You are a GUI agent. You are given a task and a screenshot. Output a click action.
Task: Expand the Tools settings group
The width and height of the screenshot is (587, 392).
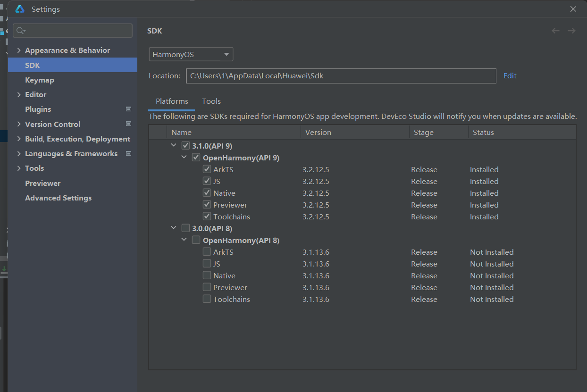(19, 168)
